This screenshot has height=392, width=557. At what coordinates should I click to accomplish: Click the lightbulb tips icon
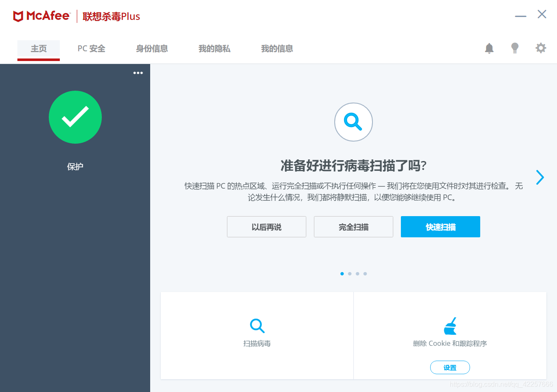[515, 48]
